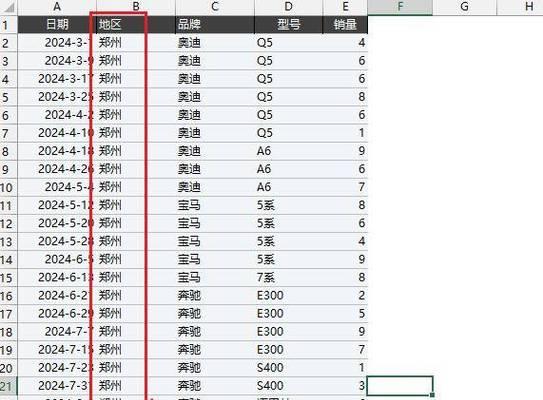Select the 奔驰 cell in row 20
543x400 pixels.
pos(215,368)
